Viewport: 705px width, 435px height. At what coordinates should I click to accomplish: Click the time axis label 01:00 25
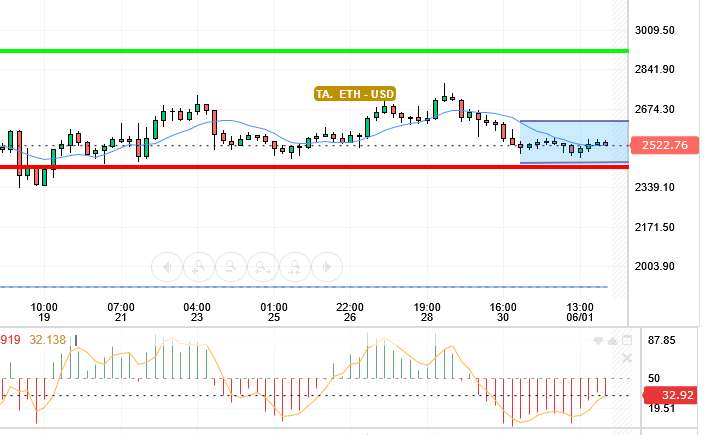274,312
